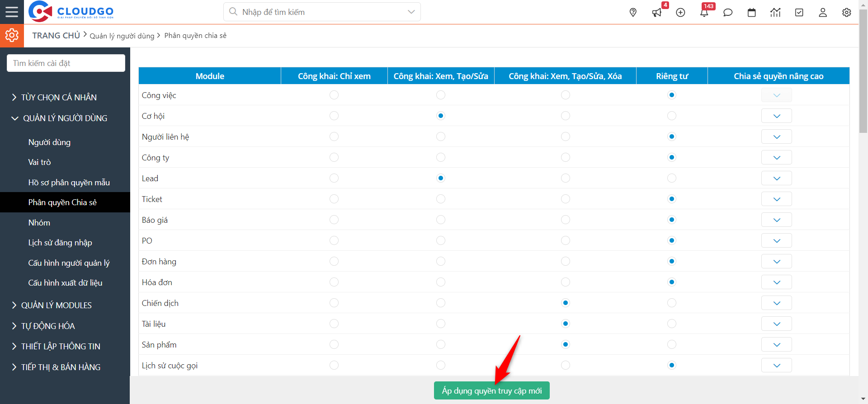Screen dimensions: 868x404
Task: Open the top-right settings gear
Action: click(x=847, y=12)
